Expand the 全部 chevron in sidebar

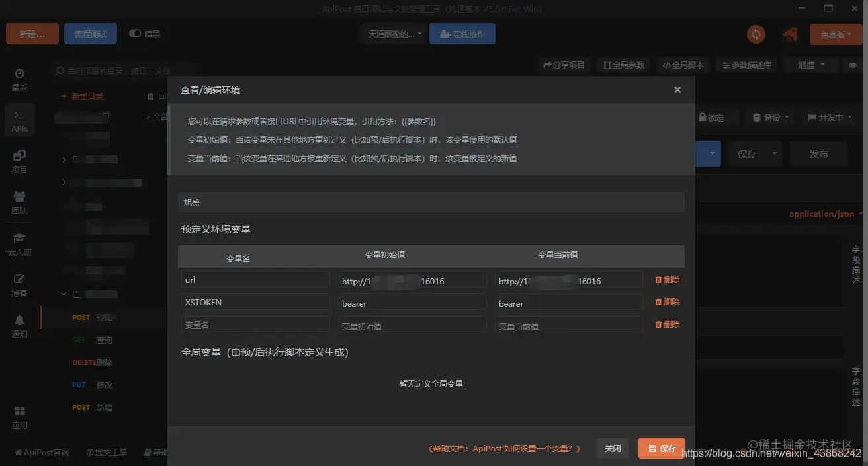pyautogui.click(x=147, y=117)
